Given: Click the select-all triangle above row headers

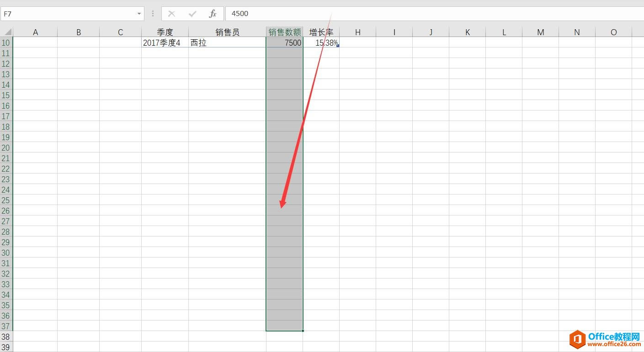Looking at the screenshot, I should pos(6,32).
